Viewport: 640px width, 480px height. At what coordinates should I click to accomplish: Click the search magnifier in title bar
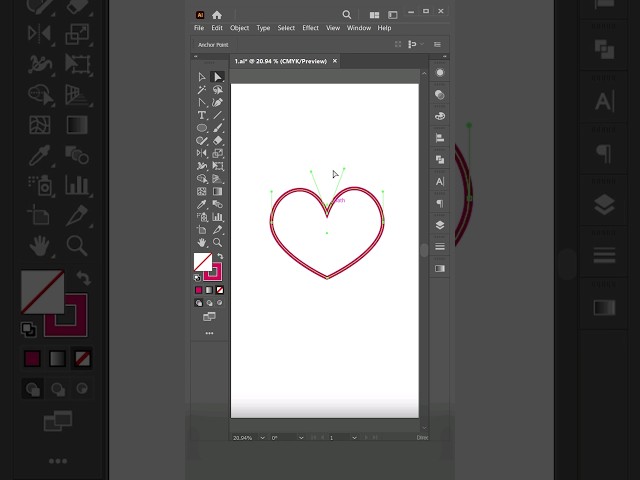[347, 15]
